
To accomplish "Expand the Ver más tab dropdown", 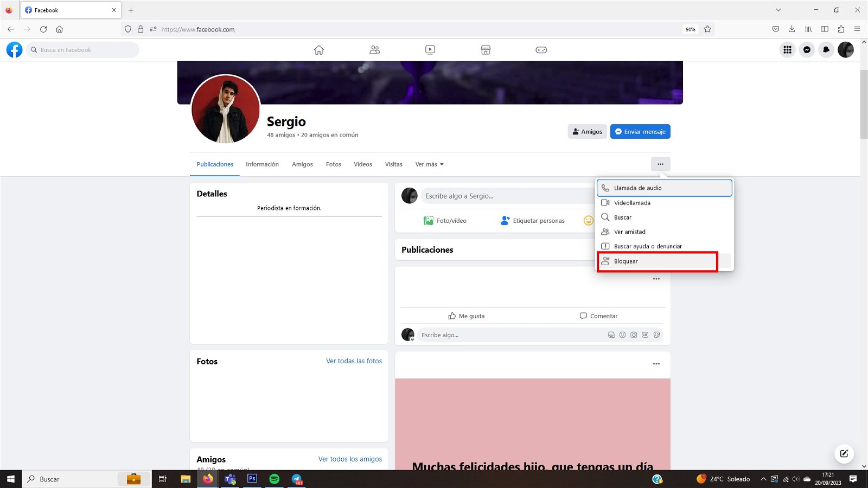I will [x=429, y=164].
